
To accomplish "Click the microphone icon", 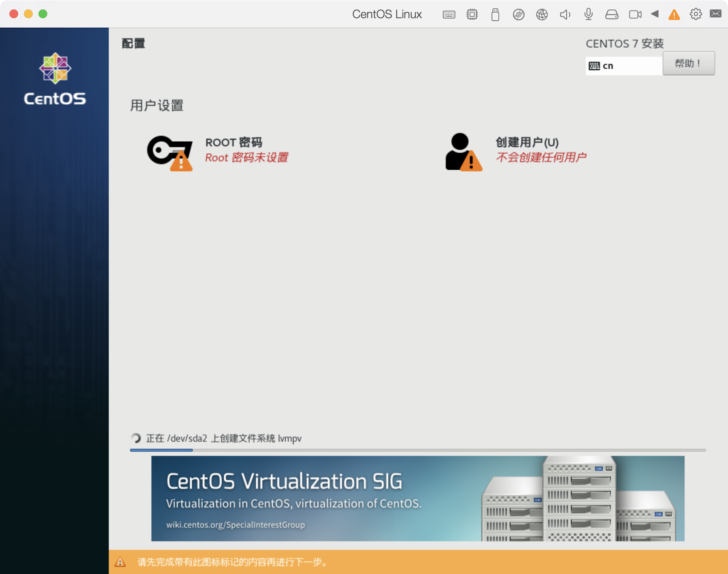I will (588, 14).
